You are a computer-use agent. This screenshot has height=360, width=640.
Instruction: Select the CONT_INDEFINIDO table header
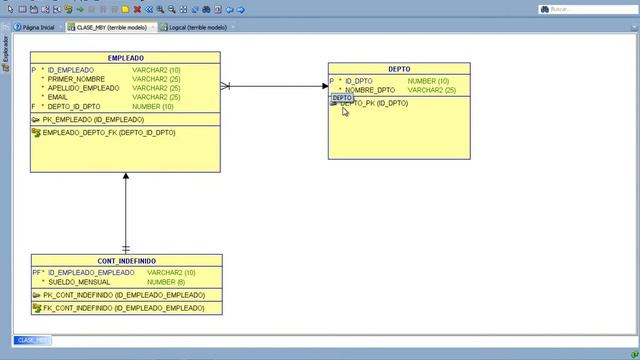click(x=127, y=261)
